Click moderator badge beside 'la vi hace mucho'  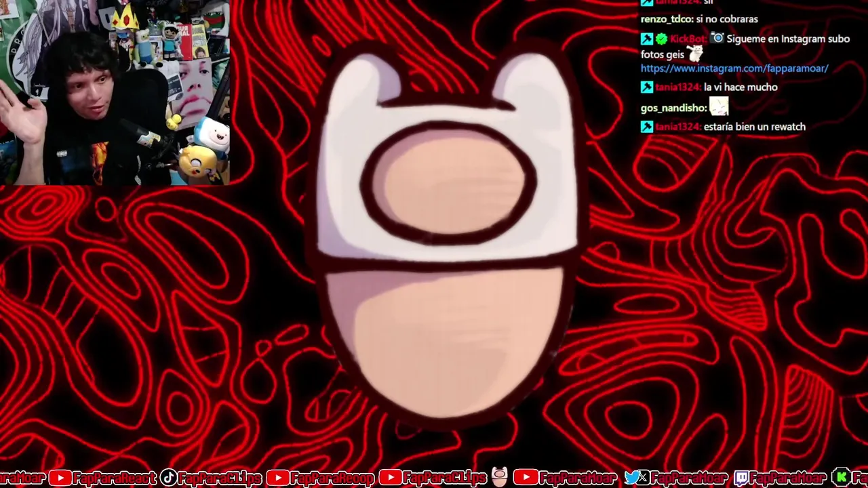tap(647, 87)
